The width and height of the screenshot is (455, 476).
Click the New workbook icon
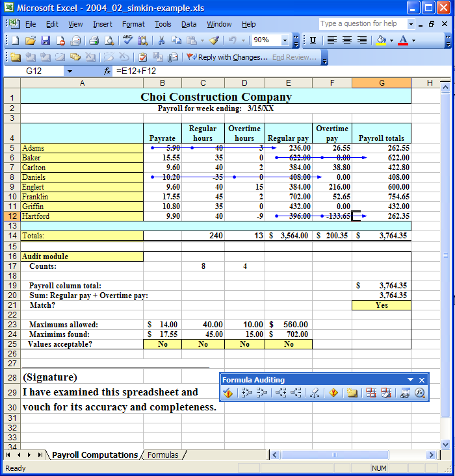tap(15, 40)
